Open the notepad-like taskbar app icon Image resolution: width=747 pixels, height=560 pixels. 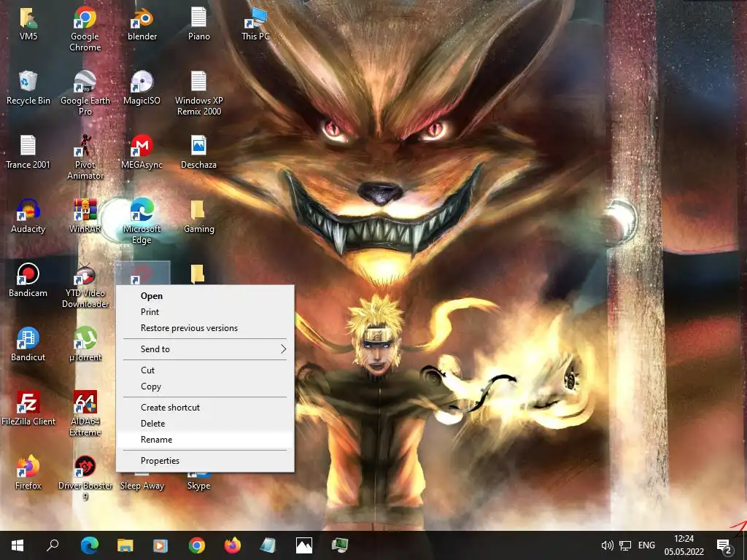[268, 545]
